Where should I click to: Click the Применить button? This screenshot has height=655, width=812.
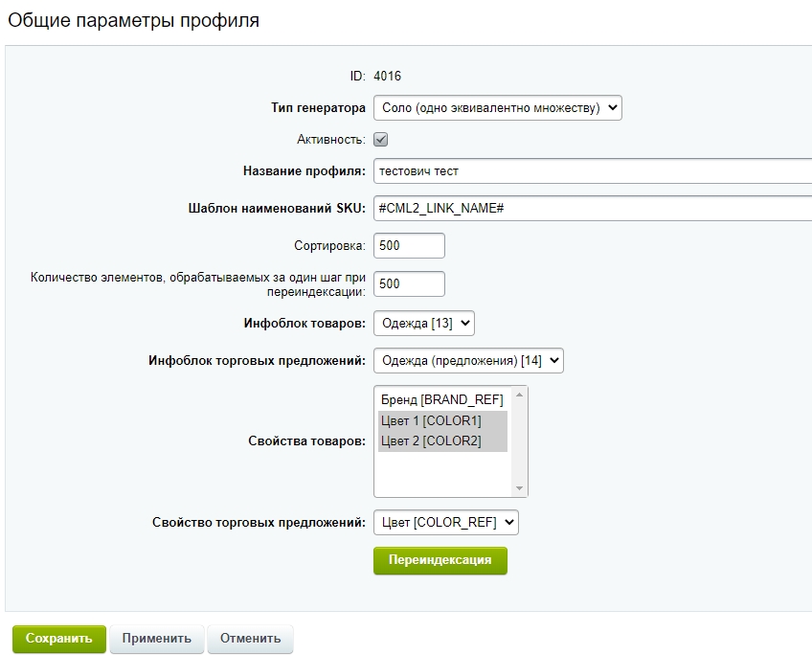pyautogui.click(x=156, y=639)
